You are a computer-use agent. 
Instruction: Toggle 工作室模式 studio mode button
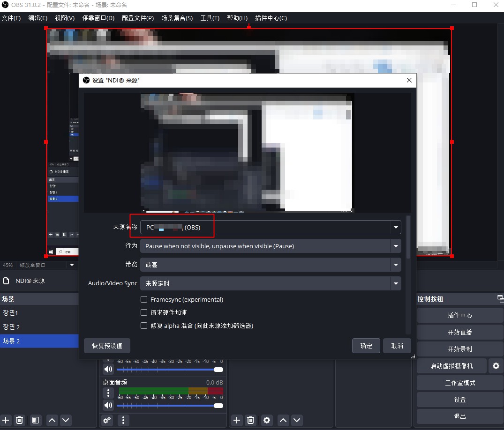[460, 383]
